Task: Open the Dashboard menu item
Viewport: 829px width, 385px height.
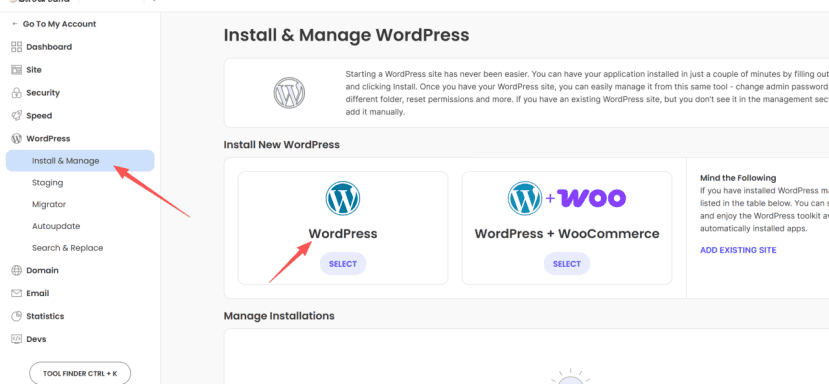Action: tap(49, 47)
